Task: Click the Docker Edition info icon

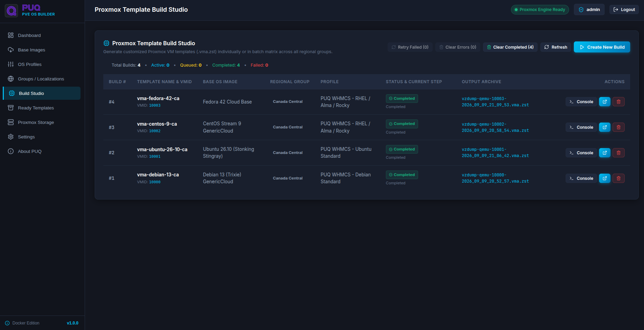Action: [7, 323]
